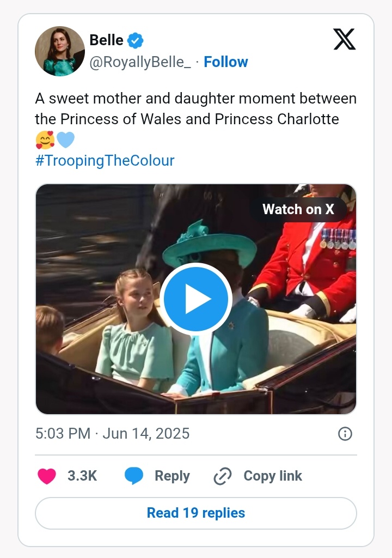Click the Read 19 replies button
The height and width of the screenshot is (558, 392).
click(196, 513)
